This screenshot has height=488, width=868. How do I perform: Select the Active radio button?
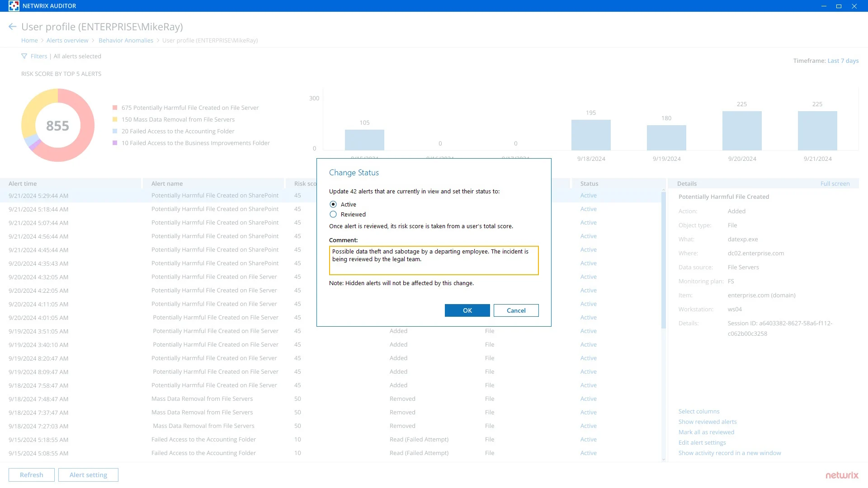[x=333, y=205]
